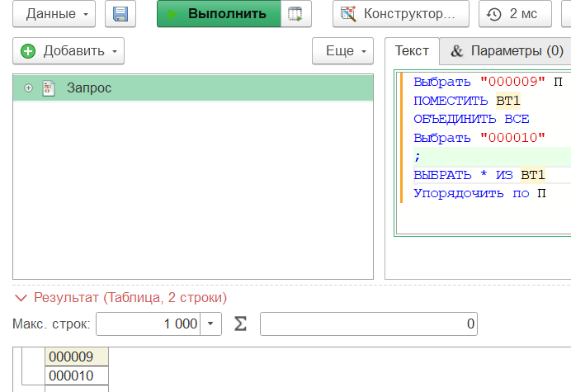Click the ВЫБРАТЬ * ИЗ ВТ1 line
The width and height of the screenshot is (571, 392).
[479, 175]
